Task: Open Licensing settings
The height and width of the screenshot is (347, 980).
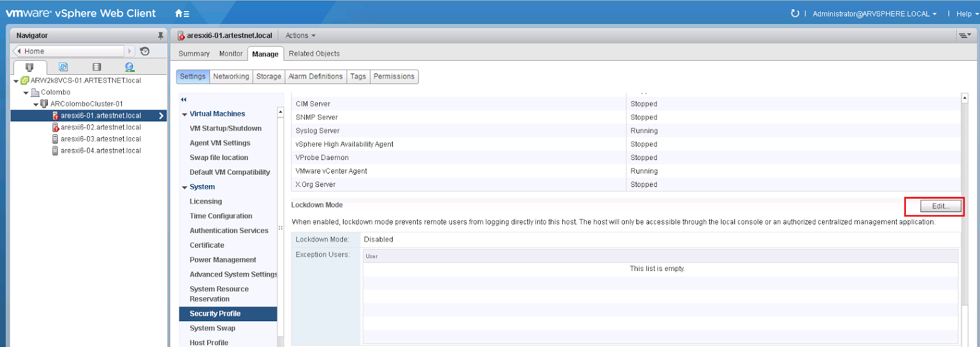Action: (x=206, y=201)
